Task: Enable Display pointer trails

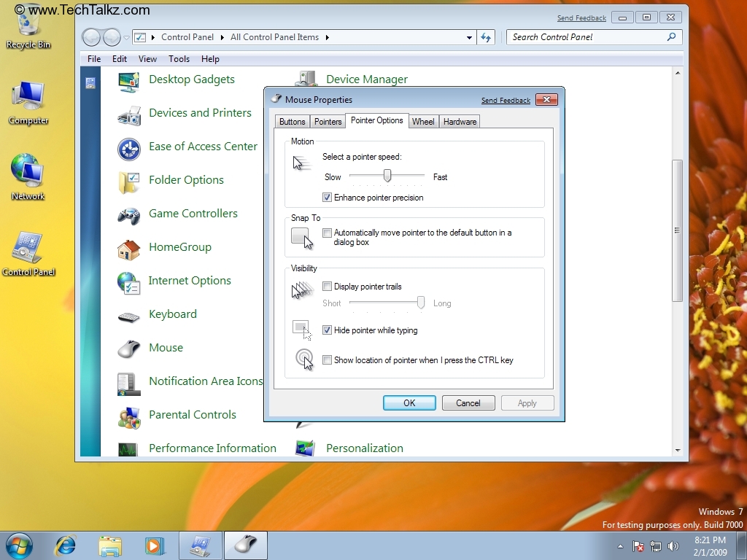Action: tap(328, 287)
